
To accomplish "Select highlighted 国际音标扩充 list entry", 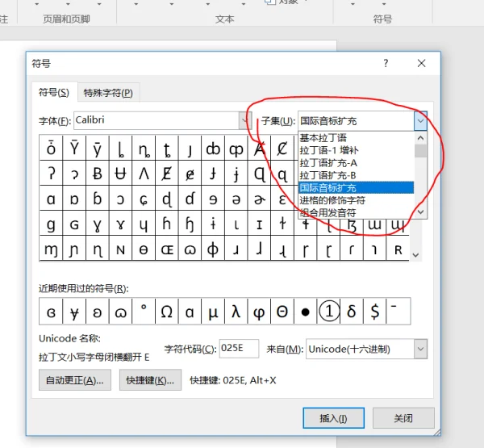I will 357,188.
